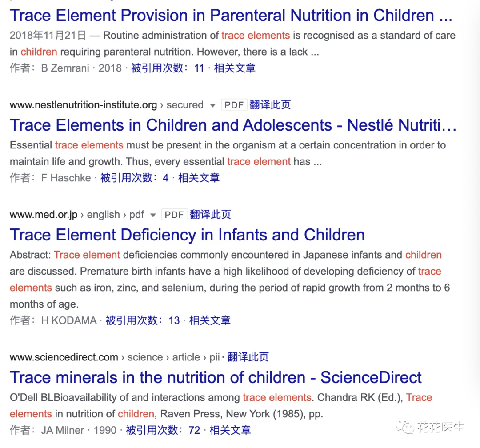
Task: Open "Trace minerals in the nutrition of children" result
Action: (x=216, y=377)
